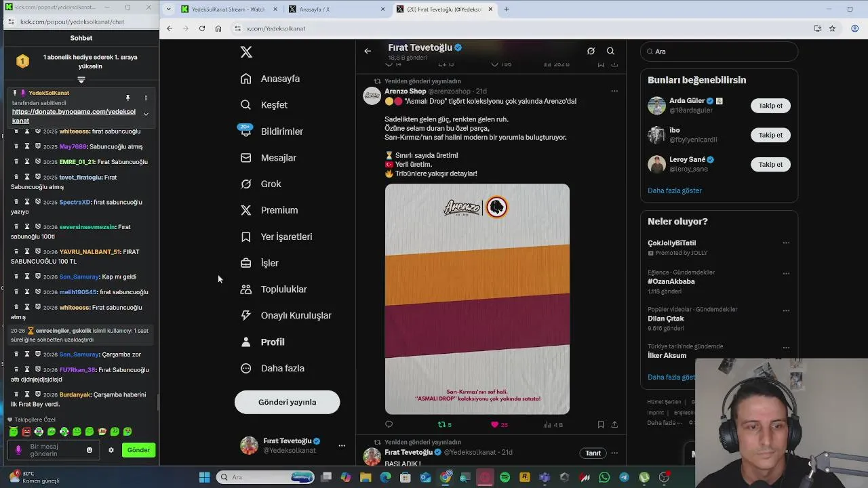This screenshot has width=868, height=488.
Task: View analytics of Arenzo post (4 B)
Action: click(x=553, y=424)
